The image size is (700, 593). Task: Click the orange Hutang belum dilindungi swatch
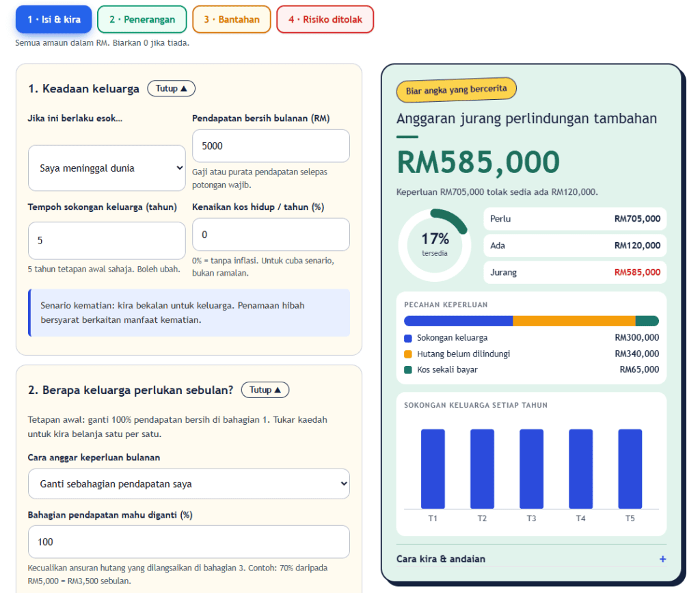point(407,354)
